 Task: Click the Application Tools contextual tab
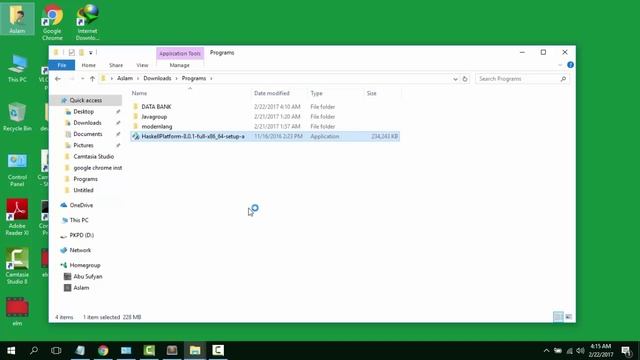coord(180,53)
